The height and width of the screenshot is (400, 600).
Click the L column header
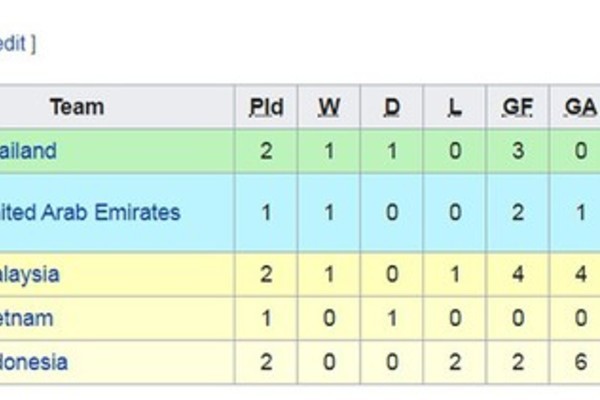click(x=453, y=107)
